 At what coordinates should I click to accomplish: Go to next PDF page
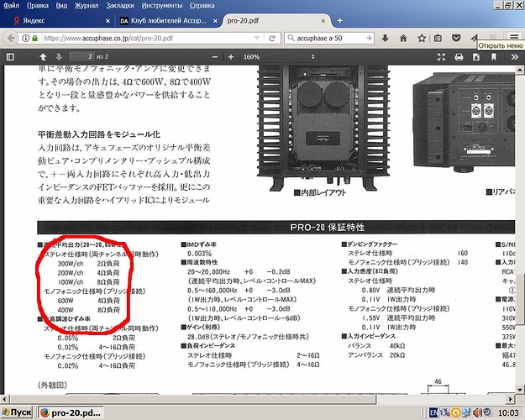pyautogui.click(x=59, y=57)
